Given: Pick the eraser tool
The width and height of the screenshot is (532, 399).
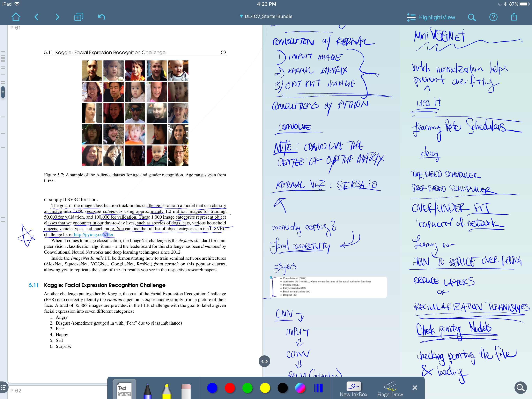Looking at the screenshot, I should pyautogui.click(x=186, y=391).
